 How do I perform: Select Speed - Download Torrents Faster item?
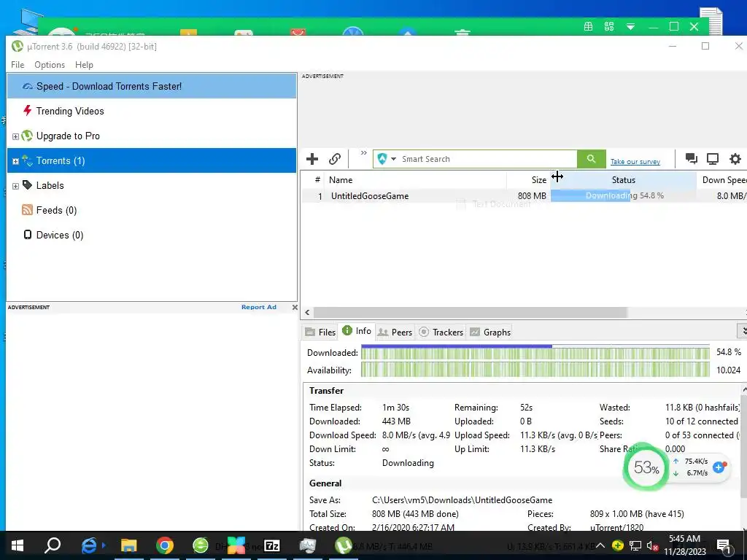(x=152, y=86)
